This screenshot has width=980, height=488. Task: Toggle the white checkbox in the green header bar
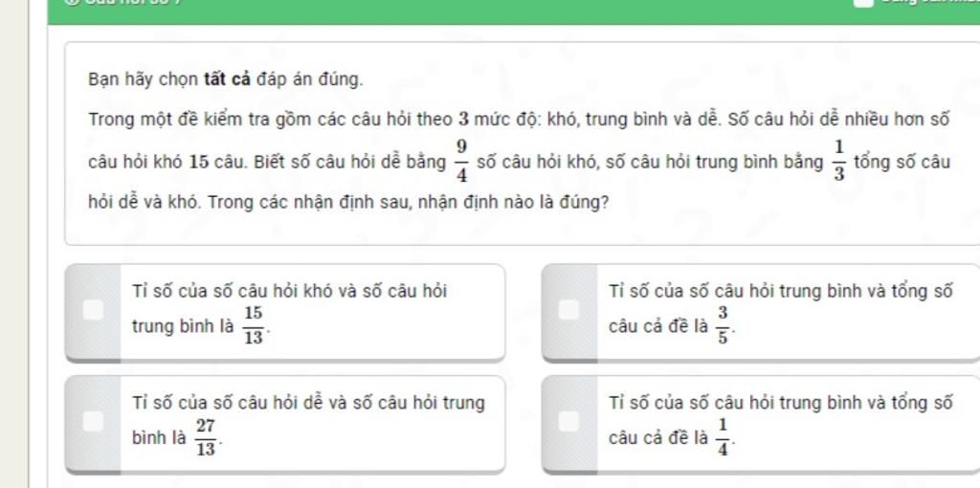tap(864, 2)
